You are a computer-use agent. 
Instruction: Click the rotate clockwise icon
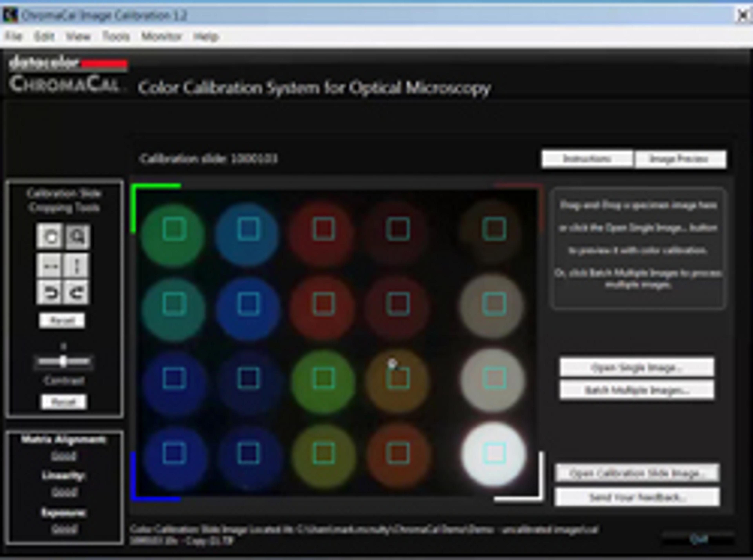click(x=77, y=292)
